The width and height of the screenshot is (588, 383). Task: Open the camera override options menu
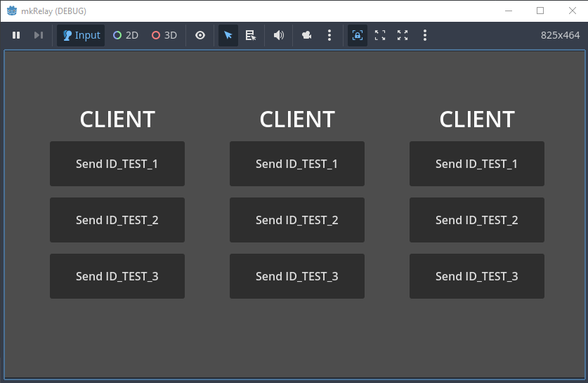click(329, 35)
